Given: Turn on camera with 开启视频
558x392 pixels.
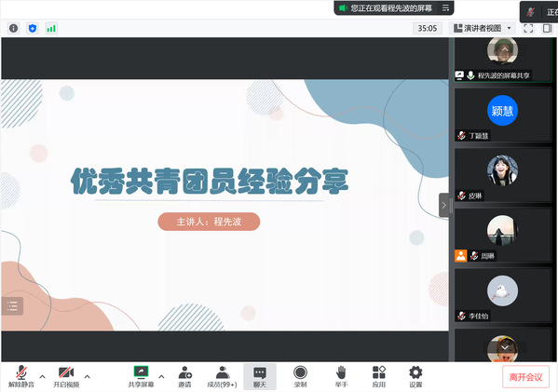Looking at the screenshot, I should (66, 377).
